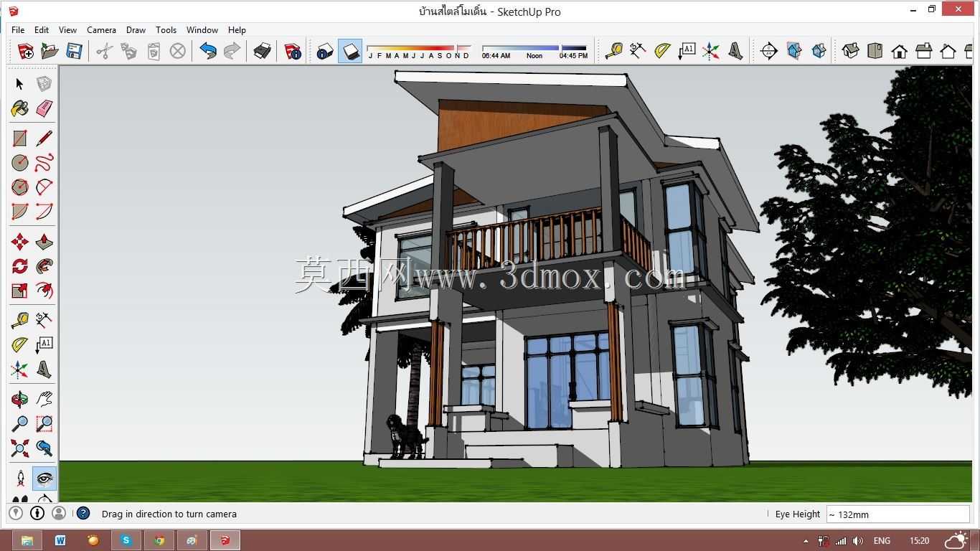Return to Previous camera view
980x551 pixels.
pyautogui.click(x=44, y=448)
